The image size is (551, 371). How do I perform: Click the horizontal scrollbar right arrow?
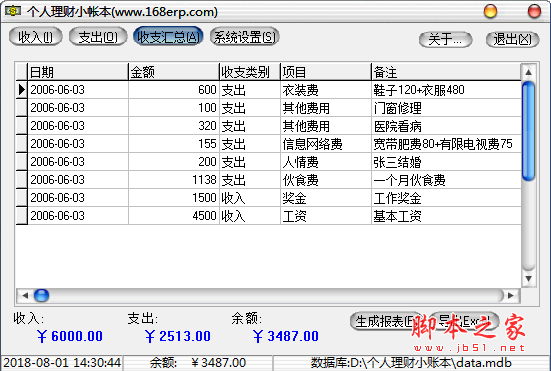click(511, 295)
